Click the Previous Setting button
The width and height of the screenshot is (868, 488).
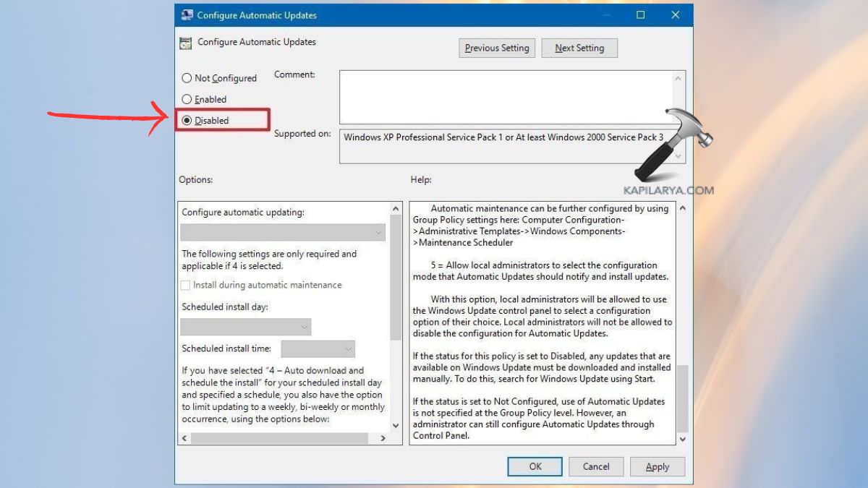point(497,48)
